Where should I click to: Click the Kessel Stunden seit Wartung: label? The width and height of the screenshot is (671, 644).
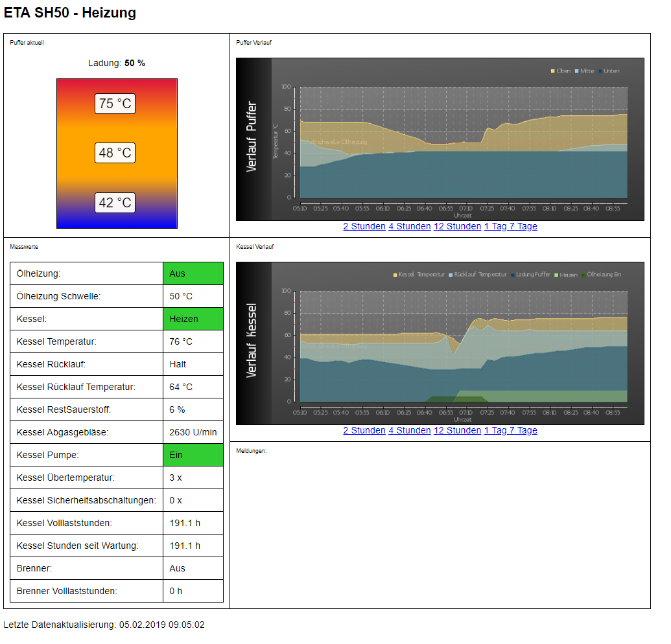click(77, 546)
